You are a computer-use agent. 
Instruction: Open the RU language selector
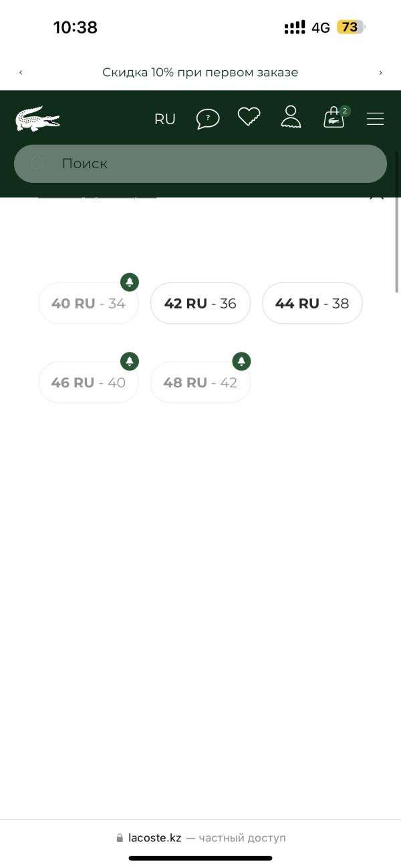[165, 119]
